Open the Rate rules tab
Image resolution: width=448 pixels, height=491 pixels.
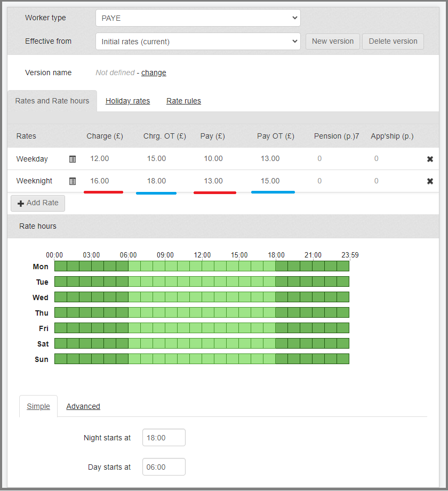pos(183,101)
